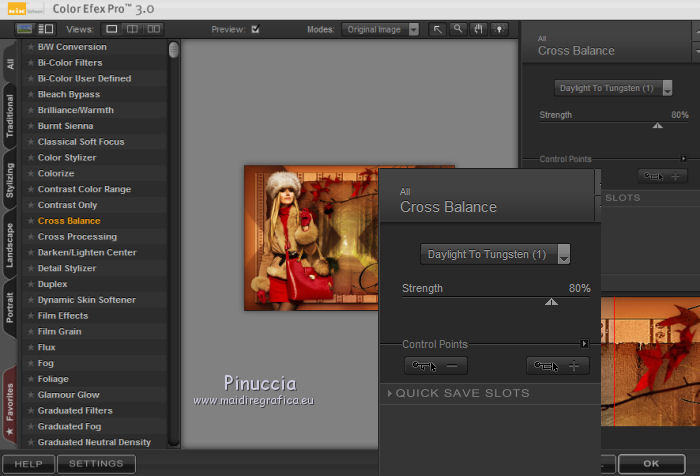Select side-by-side preview view icon

(x=154, y=29)
